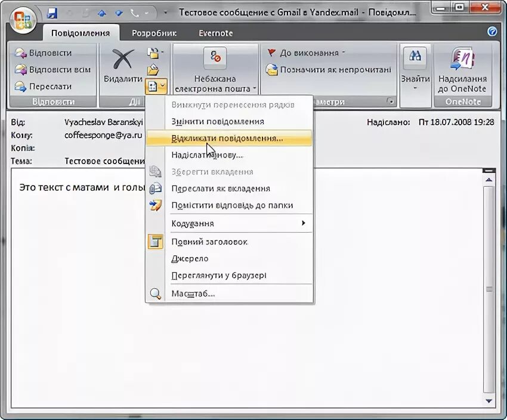Click recipient coffeesponge@ya.ru
Image resolution: width=507 pixels, height=420 pixels.
[x=103, y=135]
